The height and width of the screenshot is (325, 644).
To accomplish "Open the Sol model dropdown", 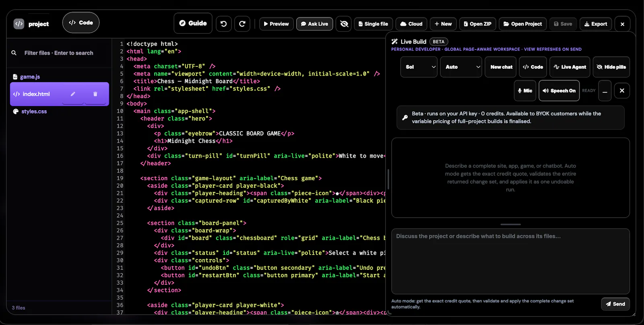I will (419, 67).
